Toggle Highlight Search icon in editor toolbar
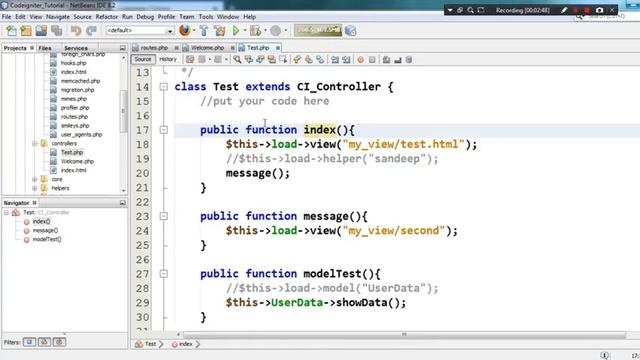The image size is (640, 360). [271, 60]
